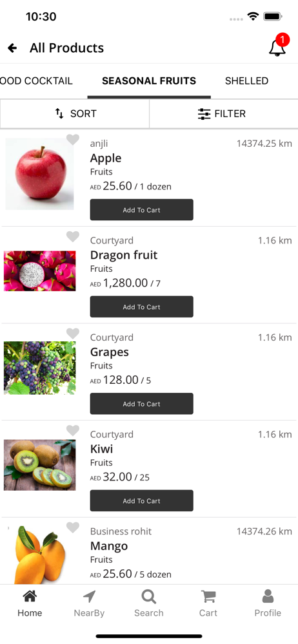This screenshot has height=644, width=298.
Task: Open Search from the bottom bar
Action: [148, 596]
